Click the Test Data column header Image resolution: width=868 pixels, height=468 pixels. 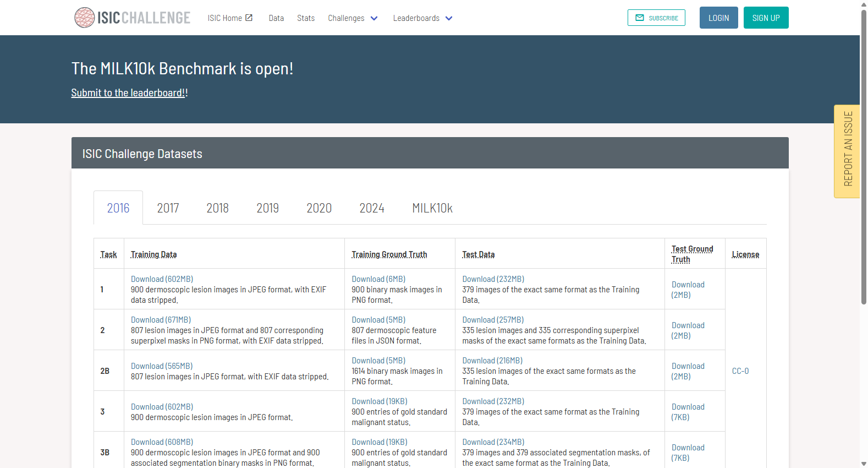tap(479, 254)
